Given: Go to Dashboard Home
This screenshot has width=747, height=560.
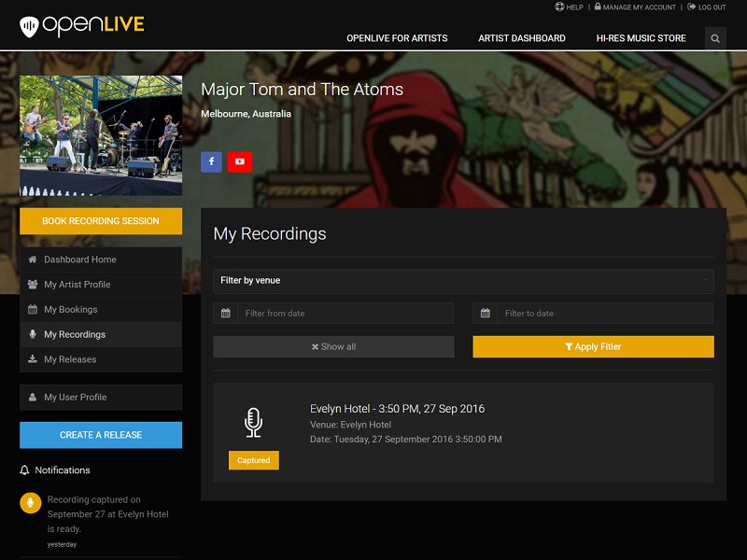Looking at the screenshot, I should click(101, 259).
